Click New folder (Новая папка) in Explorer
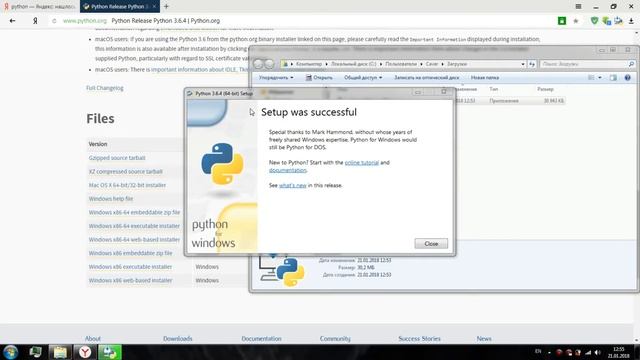 (x=485, y=78)
